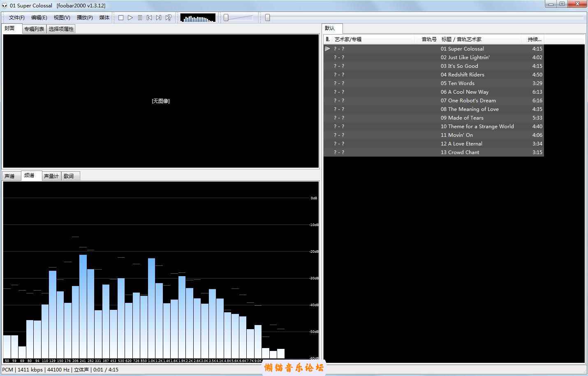Pause the track with Pause button

click(140, 18)
